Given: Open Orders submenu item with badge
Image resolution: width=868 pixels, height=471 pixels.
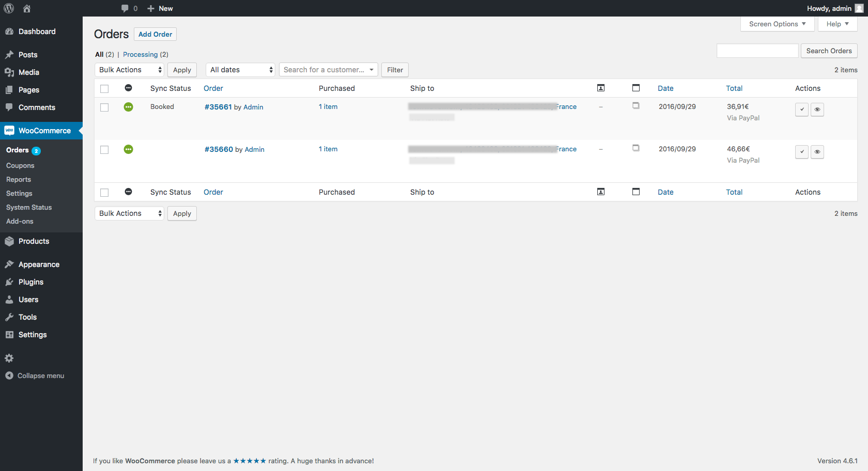Looking at the screenshot, I should 23,150.
